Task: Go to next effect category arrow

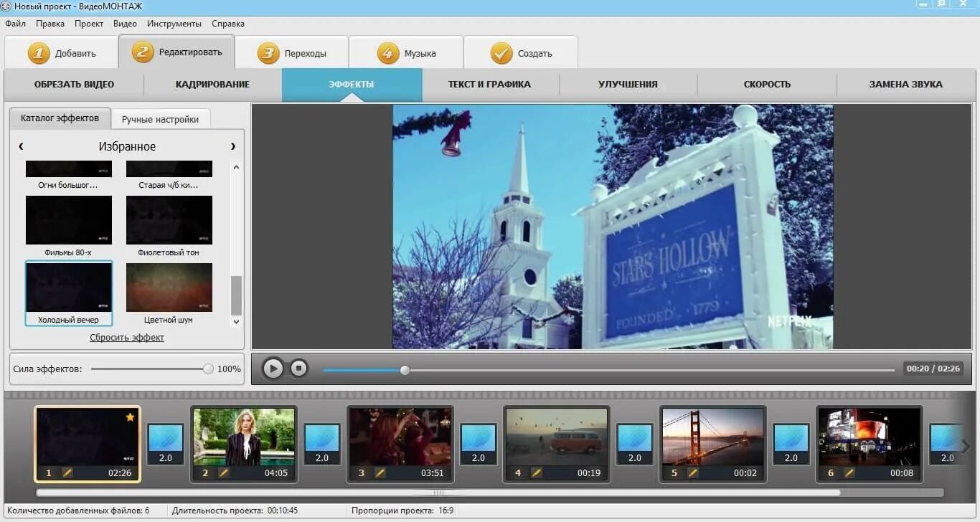Action: click(x=233, y=146)
